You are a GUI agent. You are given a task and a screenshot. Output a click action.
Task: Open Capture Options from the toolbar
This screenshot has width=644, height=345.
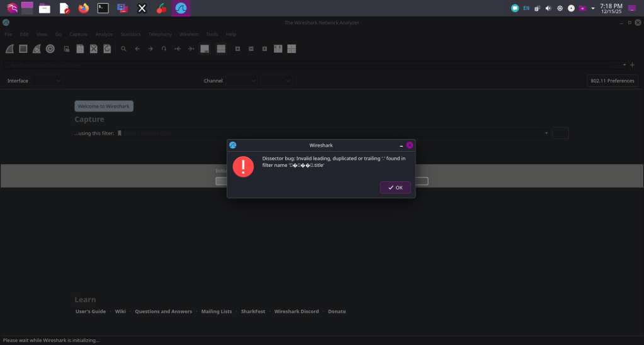coord(50,48)
